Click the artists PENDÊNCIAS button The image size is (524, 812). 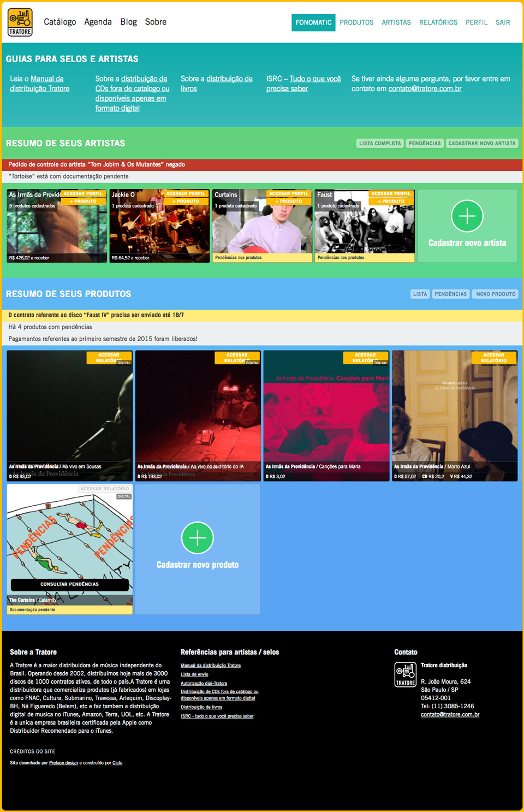[425, 143]
